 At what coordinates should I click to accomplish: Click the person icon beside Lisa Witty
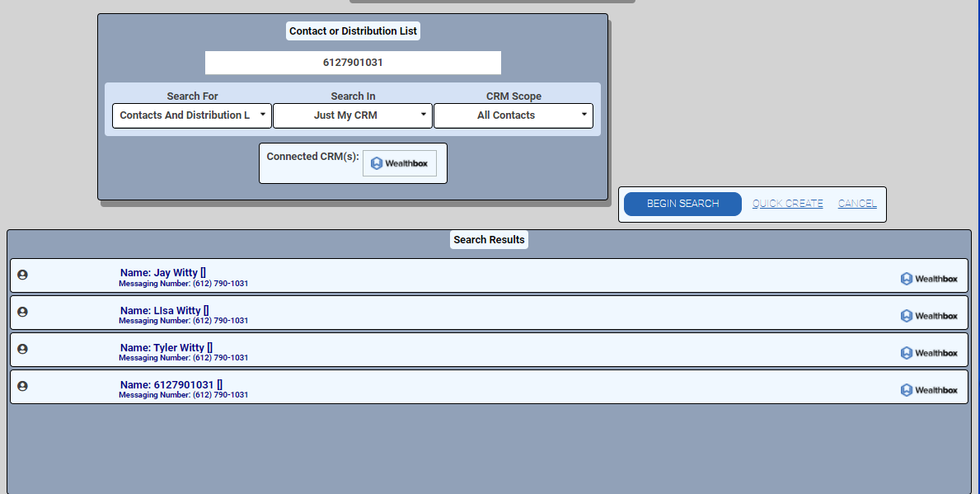point(22,312)
